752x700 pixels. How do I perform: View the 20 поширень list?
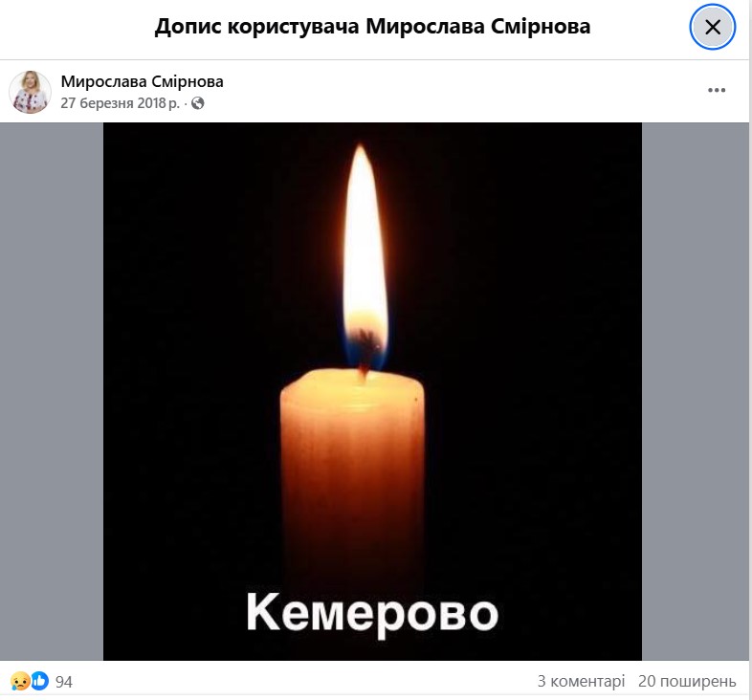[x=687, y=681]
